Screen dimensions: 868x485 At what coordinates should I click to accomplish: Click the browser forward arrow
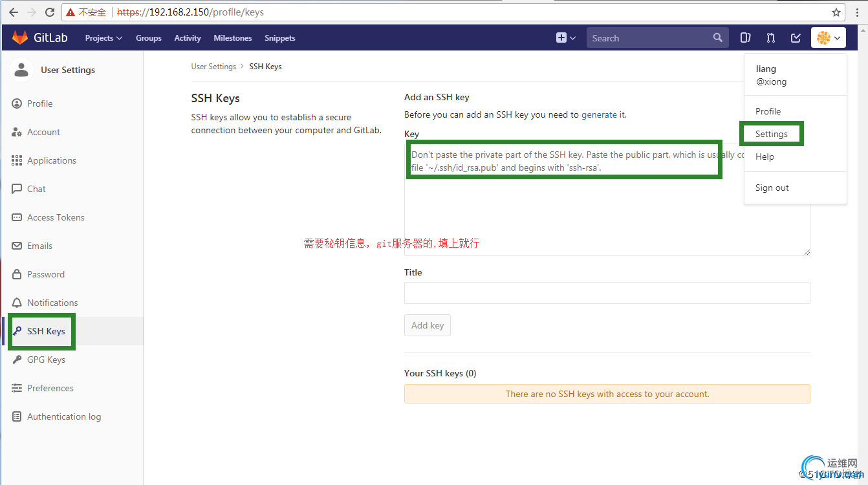coord(32,12)
